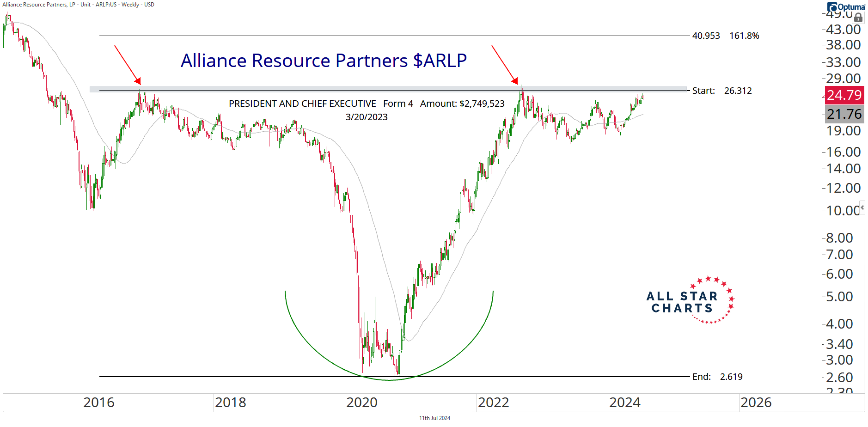Select the blue 'Alliance Resource Partners $ARLP' title
The height and width of the screenshot is (427, 868).
pyautogui.click(x=324, y=61)
